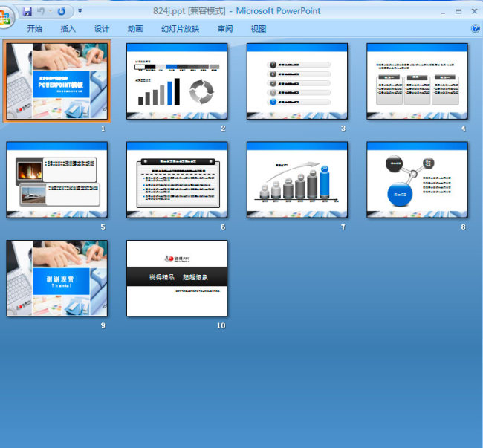Open the Undo history dropdown arrow
Image resolution: width=483 pixels, height=448 pixels.
tap(49, 11)
